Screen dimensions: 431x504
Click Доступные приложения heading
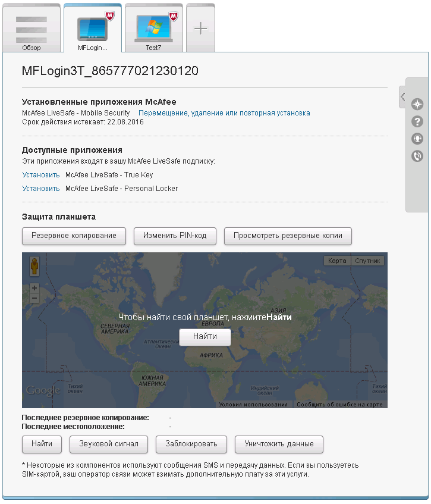click(x=72, y=150)
